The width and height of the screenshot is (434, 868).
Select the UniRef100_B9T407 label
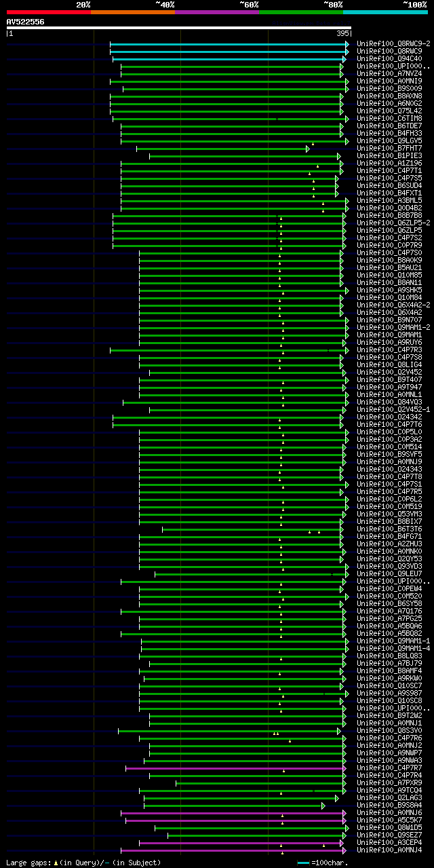(x=390, y=379)
